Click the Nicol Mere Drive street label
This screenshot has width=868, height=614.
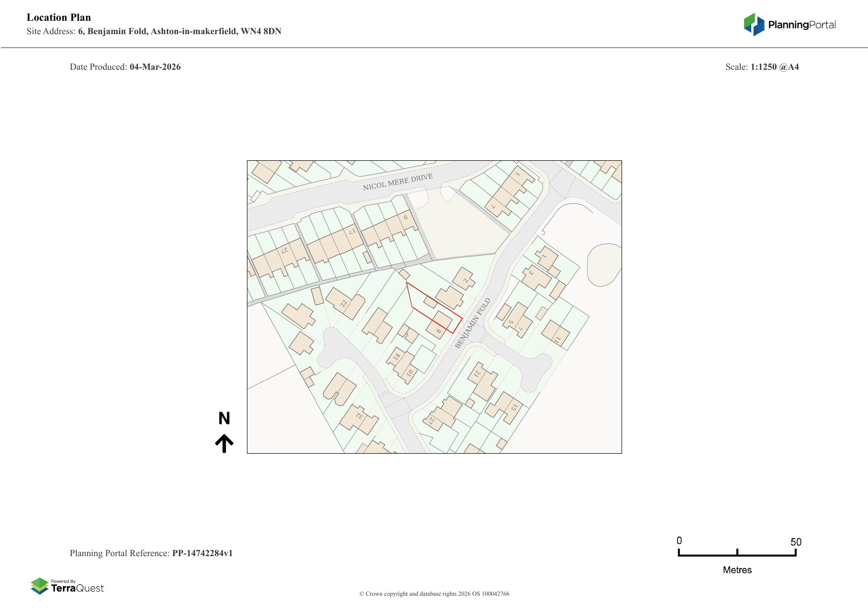click(398, 182)
